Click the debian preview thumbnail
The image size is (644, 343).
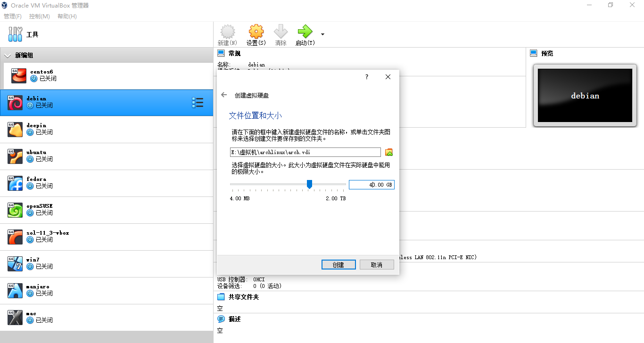pos(585,96)
